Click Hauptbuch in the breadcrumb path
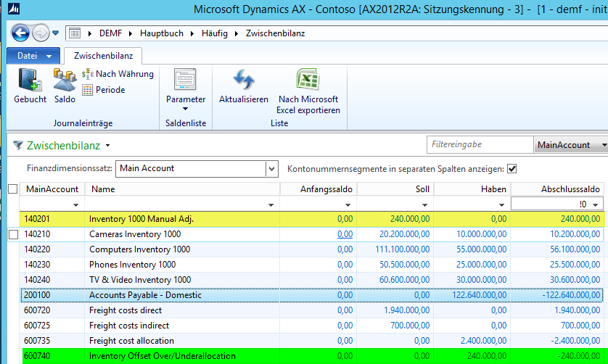This screenshot has height=364, width=608. [x=164, y=33]
